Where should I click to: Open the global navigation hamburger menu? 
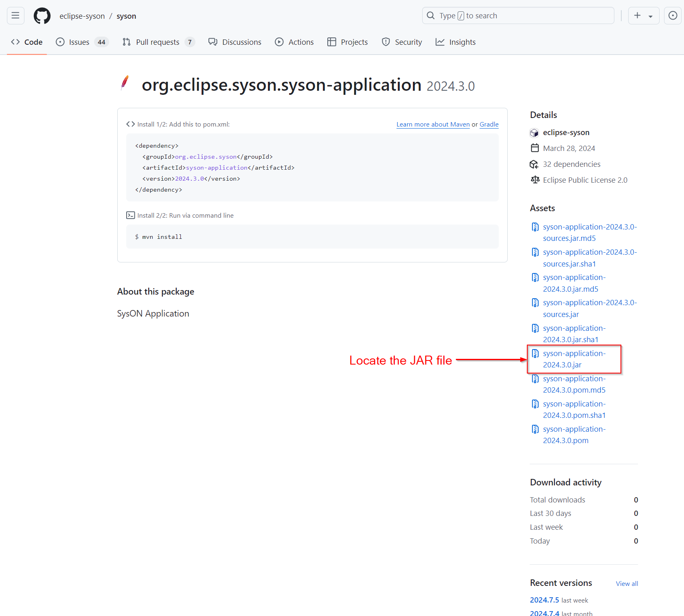pos(15,15)
